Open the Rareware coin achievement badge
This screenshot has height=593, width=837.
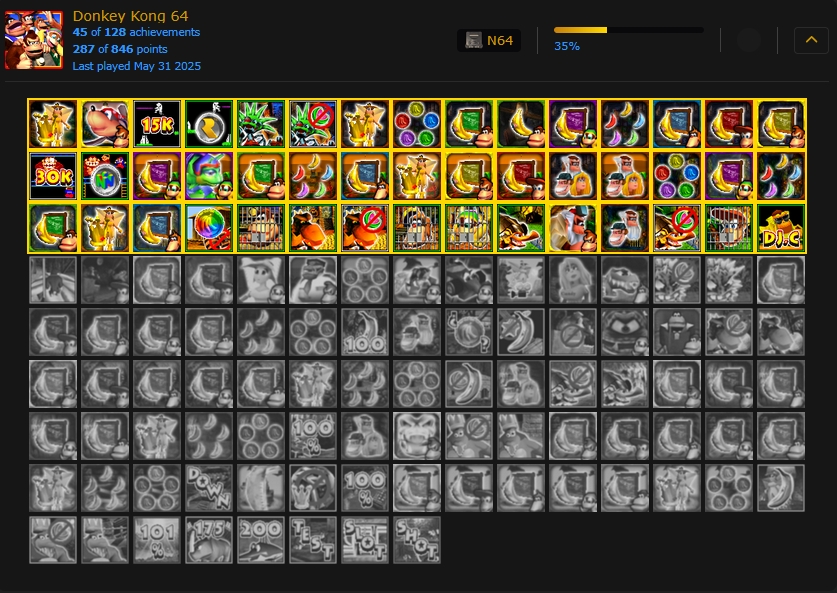(x=209, y=124)
